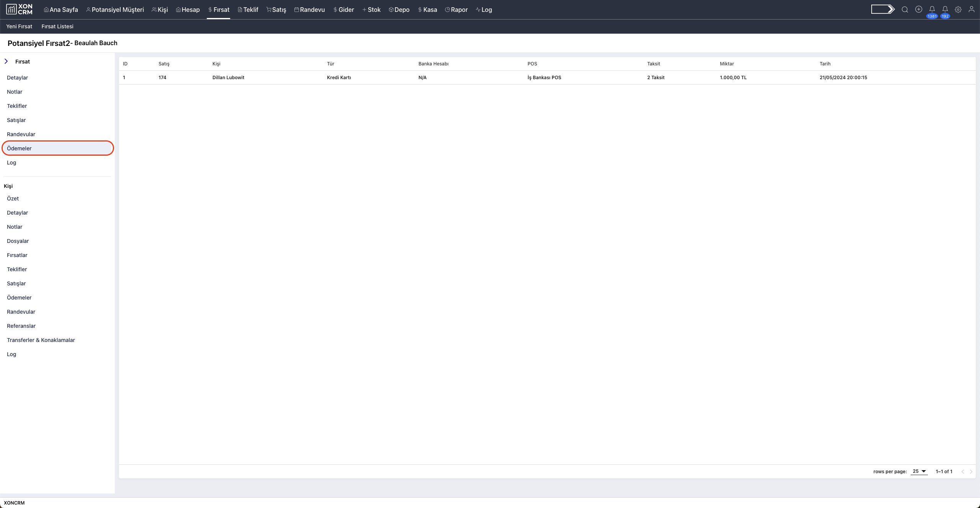Screen dimensions: 980x508
Task: Click the Banka Hesabı column header
Action: tap(433, 64)
